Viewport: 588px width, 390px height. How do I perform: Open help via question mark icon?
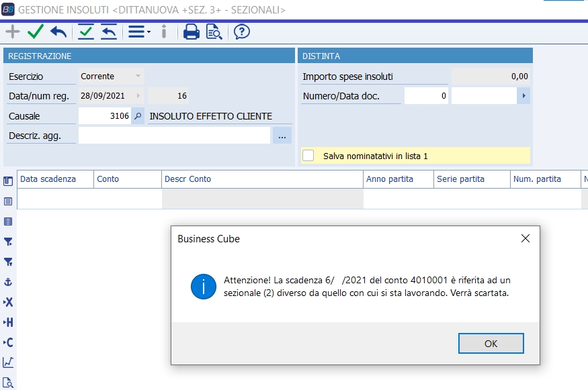pos(242,32)
